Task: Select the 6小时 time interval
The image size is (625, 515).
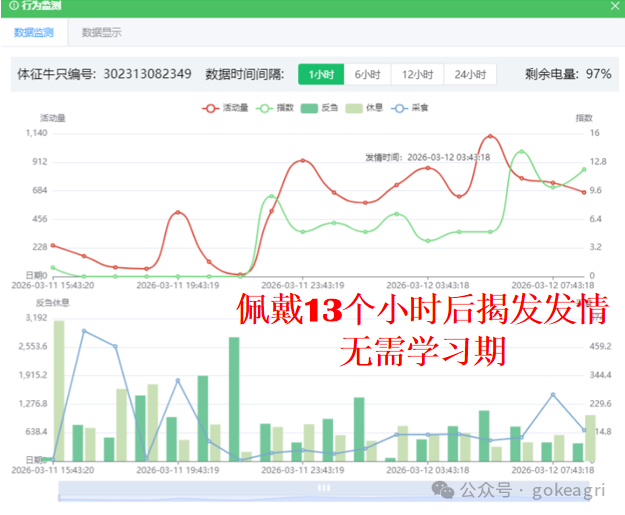Action: (x=368, y=74)
